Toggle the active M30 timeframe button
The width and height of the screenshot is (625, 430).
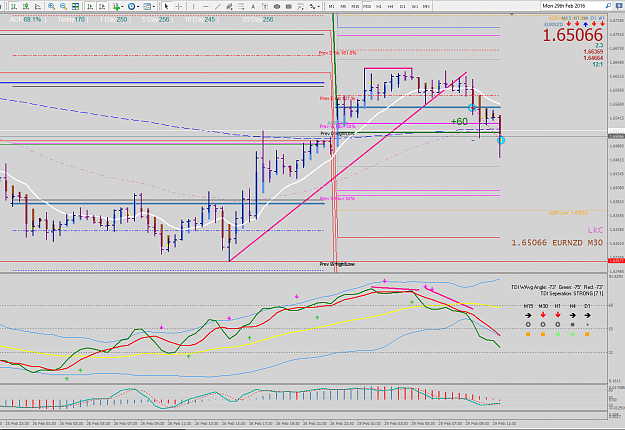click(367, 6)
